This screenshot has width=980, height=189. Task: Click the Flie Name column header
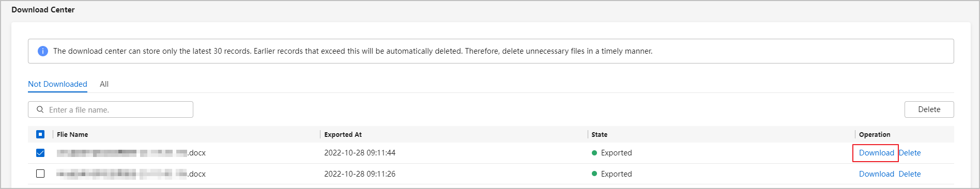[x=72, y=134]
